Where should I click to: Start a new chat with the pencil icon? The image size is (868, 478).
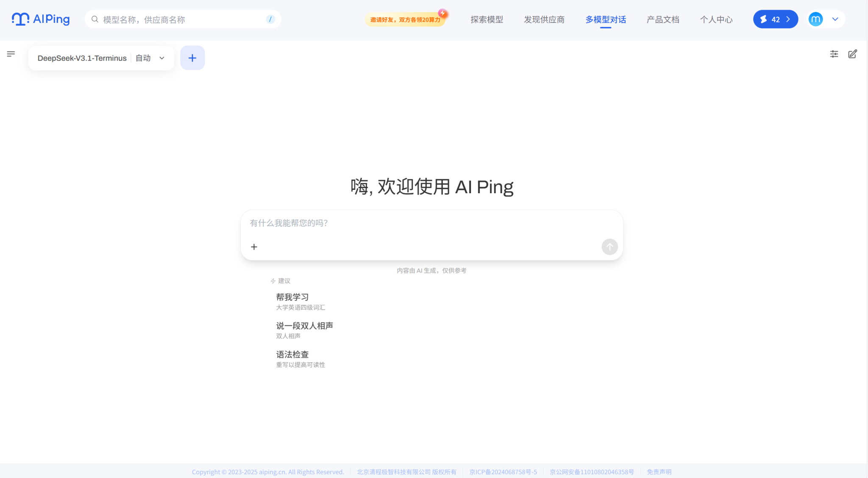(853, 54)
